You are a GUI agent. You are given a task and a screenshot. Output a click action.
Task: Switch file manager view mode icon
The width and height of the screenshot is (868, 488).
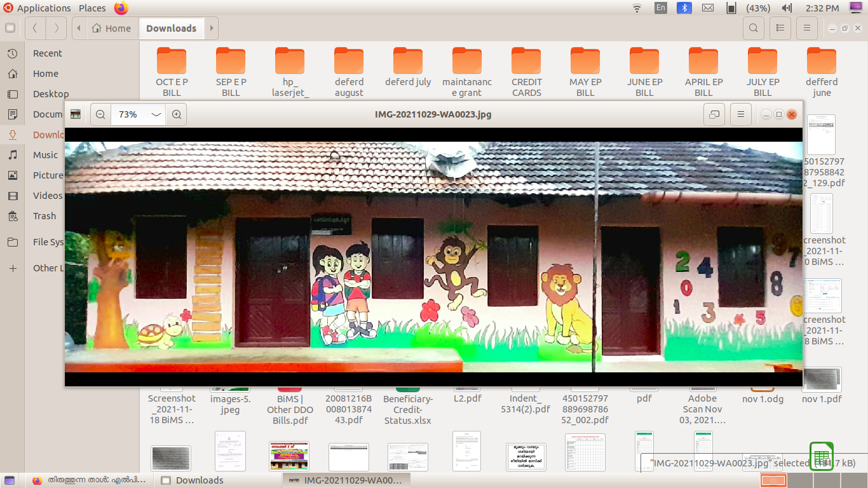click(x=780, y=28)
